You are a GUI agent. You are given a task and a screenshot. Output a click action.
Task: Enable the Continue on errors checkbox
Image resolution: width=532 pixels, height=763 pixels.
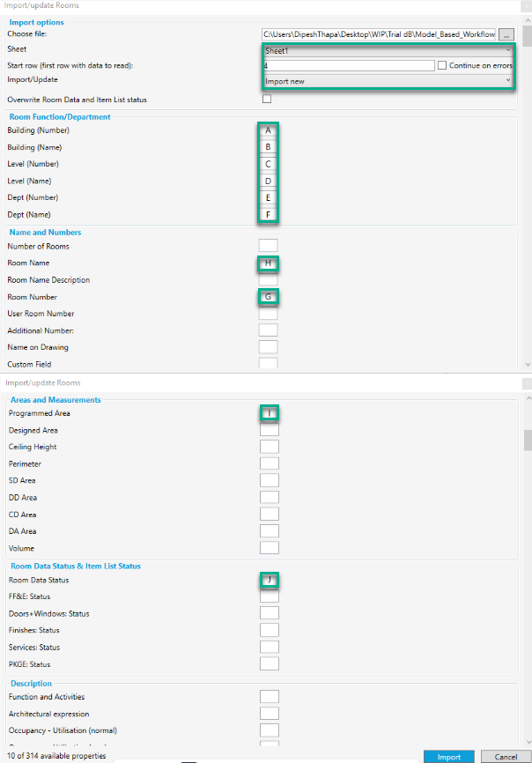click(x=442, y=65)
